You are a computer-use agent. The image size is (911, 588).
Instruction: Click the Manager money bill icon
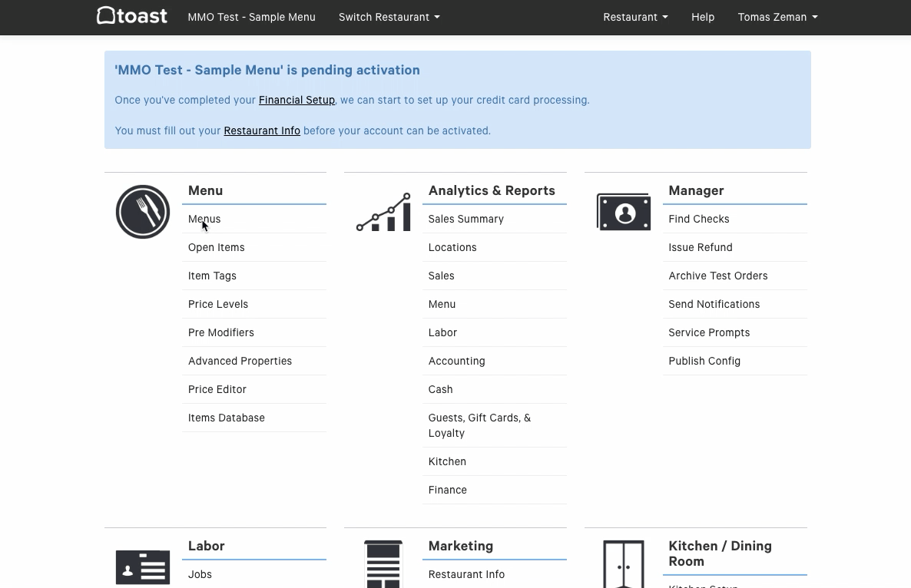(624, 212)
